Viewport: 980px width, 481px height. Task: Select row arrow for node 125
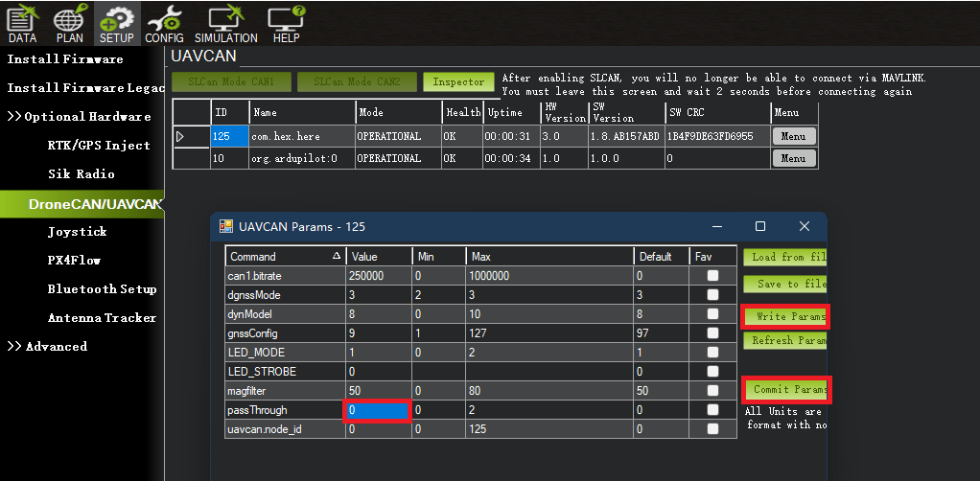[x=180, y=136]
